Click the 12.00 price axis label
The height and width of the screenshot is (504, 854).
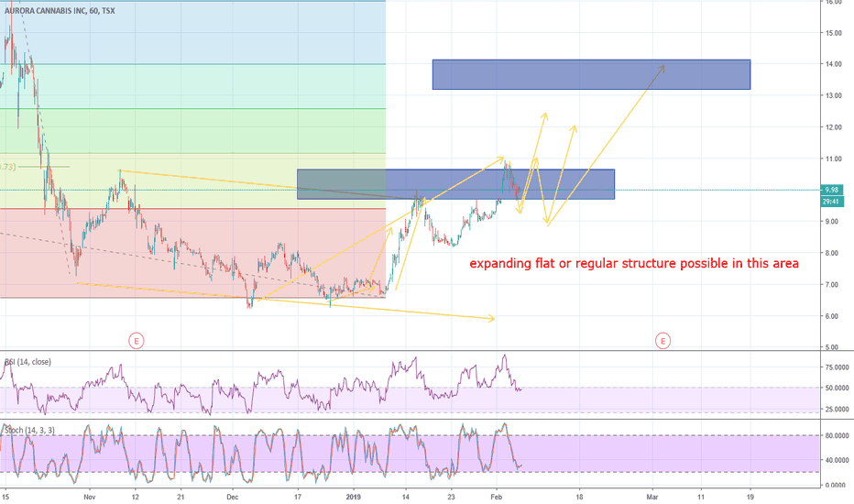point(834,127)
